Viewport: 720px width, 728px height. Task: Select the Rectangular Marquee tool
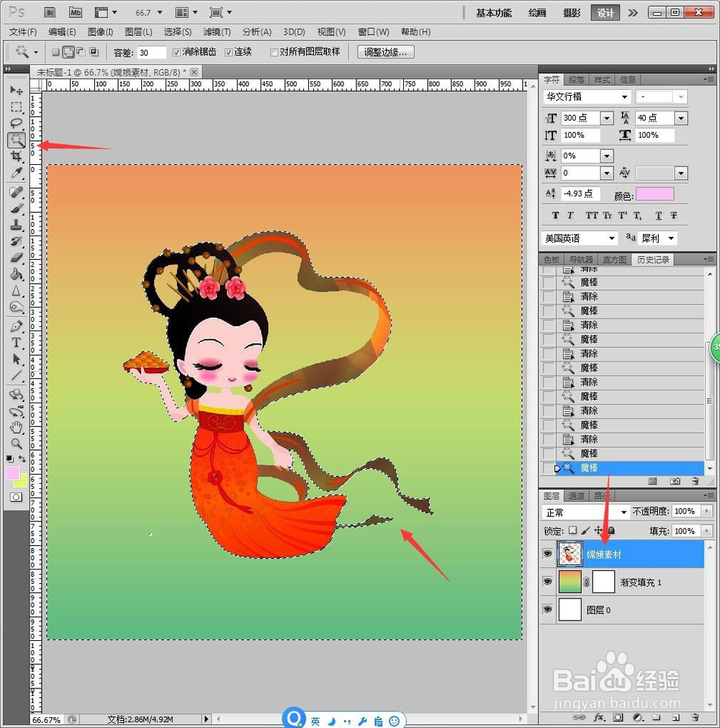click(17, 107)
